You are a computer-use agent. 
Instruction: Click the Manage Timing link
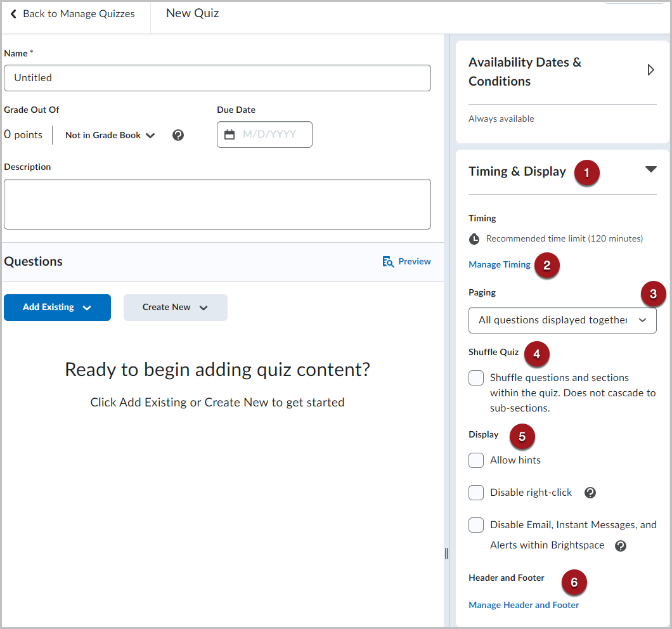[500, 264]
